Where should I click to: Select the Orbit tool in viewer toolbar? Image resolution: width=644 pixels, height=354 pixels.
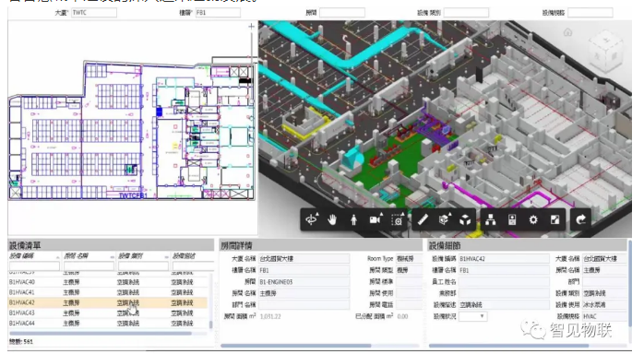pyautogui.click(x=312, y=219)
